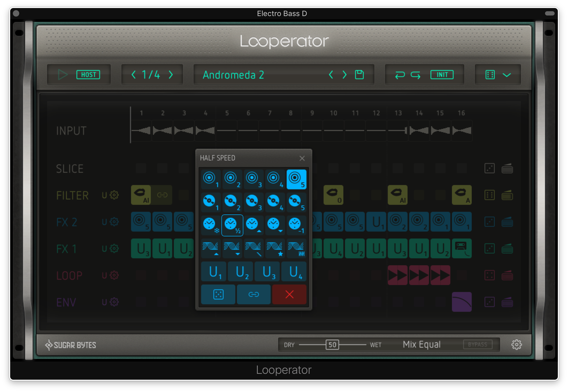Viewport: 568px width, 392px height.
Task: Expand the chevron next to the dice in top-right
Action: click(506, 75)
